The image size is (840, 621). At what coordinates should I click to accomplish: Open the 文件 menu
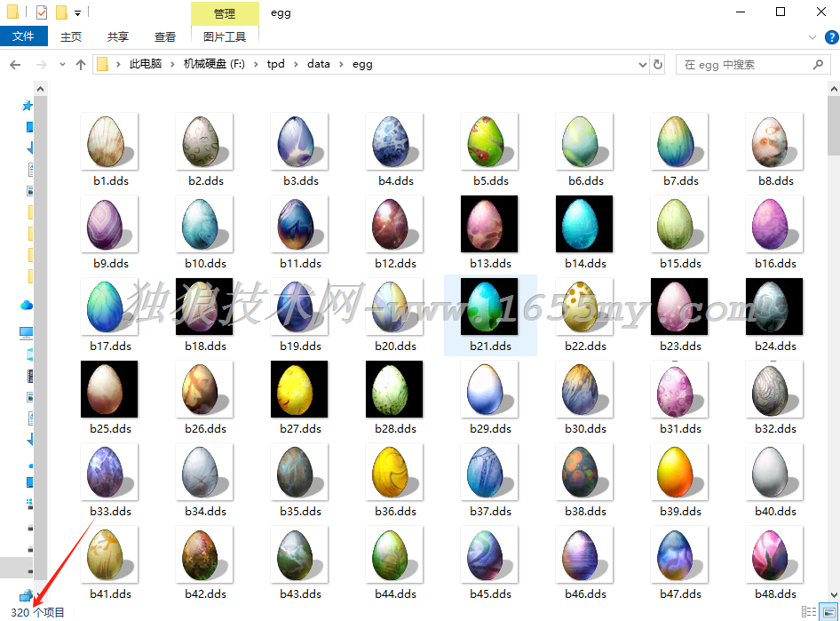(x=24, y=36)
